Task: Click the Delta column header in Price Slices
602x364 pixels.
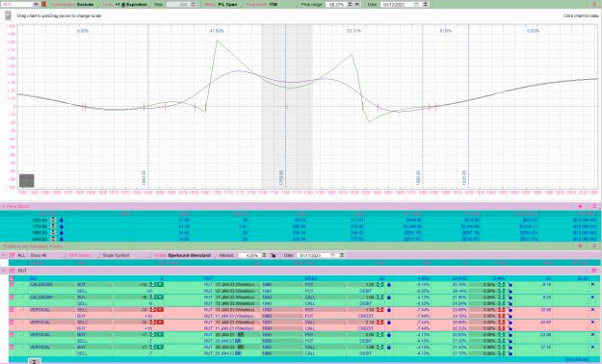Action: pos(184,214)
